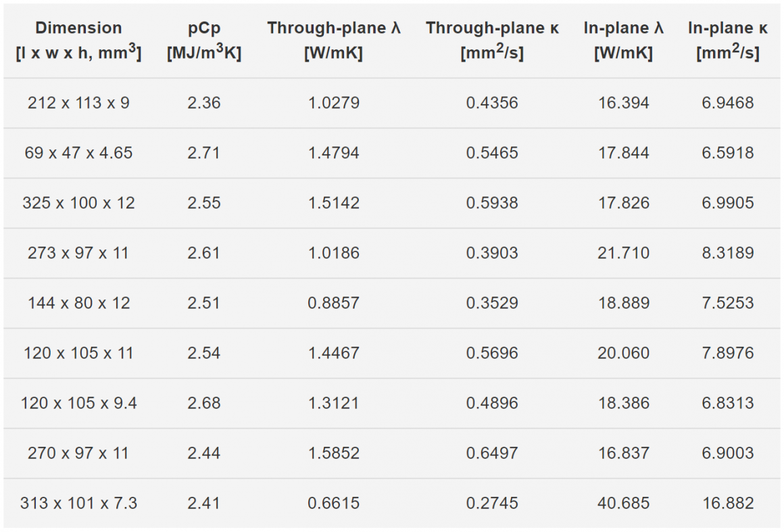This screenshot has height=532, width=784.
Task: Click the value 21.710 in the table
Action: [x=624, y=253]
